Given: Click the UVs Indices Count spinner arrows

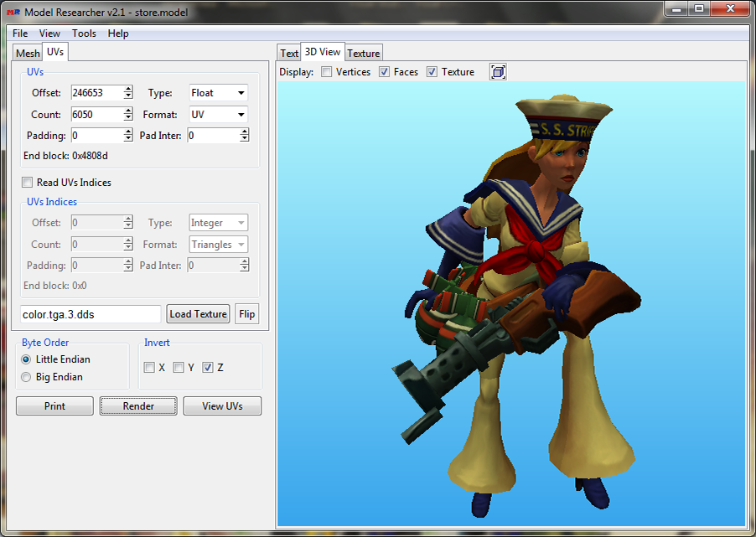Looking at the screenshot, I should click(x=128, y=245).
